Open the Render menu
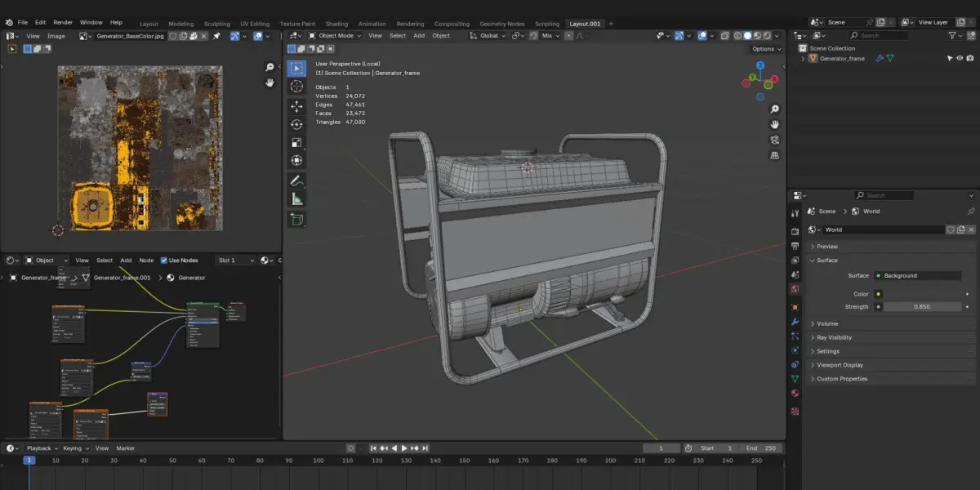 [x=63, y=22]
